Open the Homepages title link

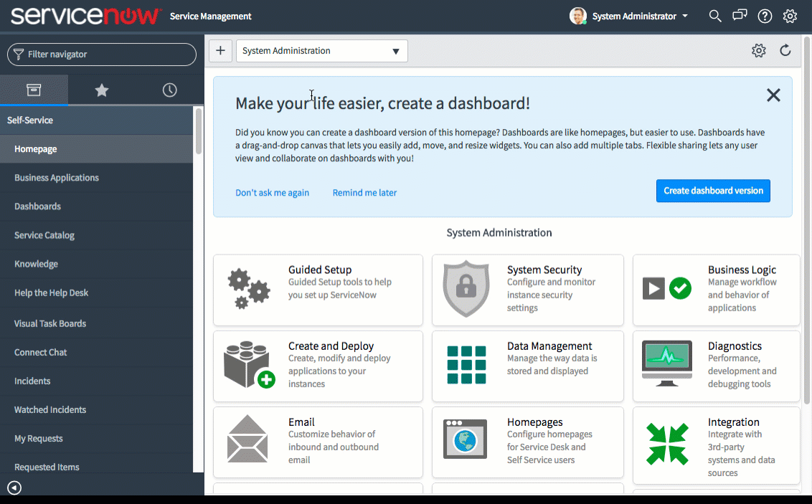tap(534, 422)
